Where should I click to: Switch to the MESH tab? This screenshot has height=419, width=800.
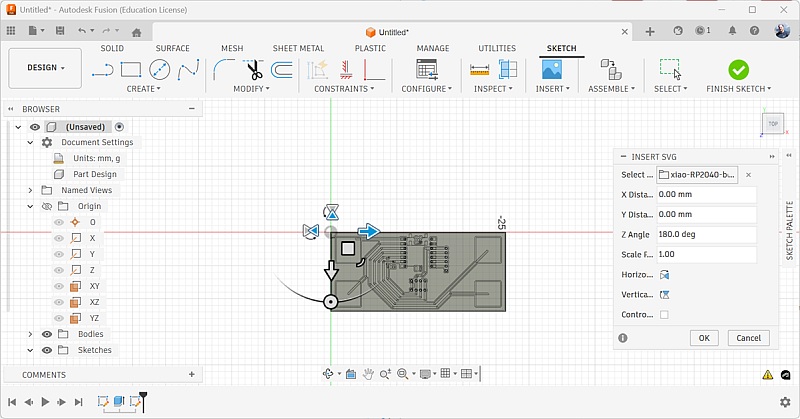pyautogui.click(x=232, y=48)
